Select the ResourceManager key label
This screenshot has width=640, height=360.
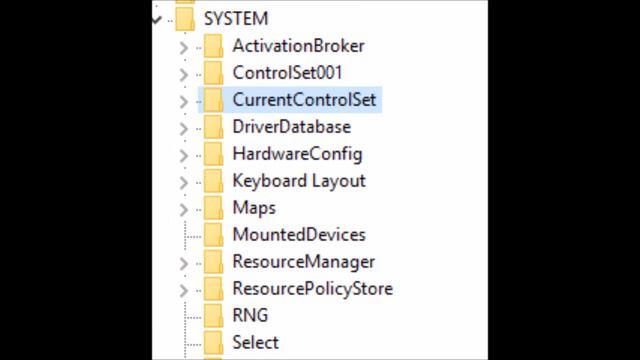[x=304, y=262]
